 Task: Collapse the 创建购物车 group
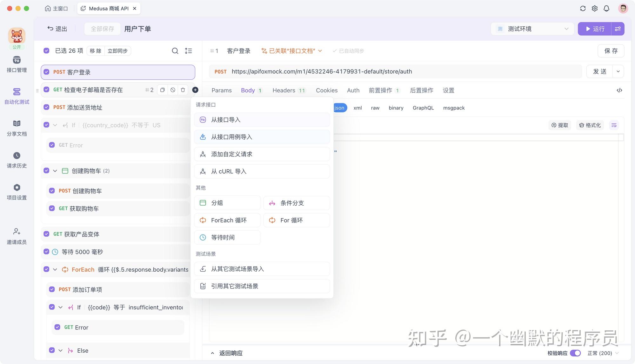55,171
